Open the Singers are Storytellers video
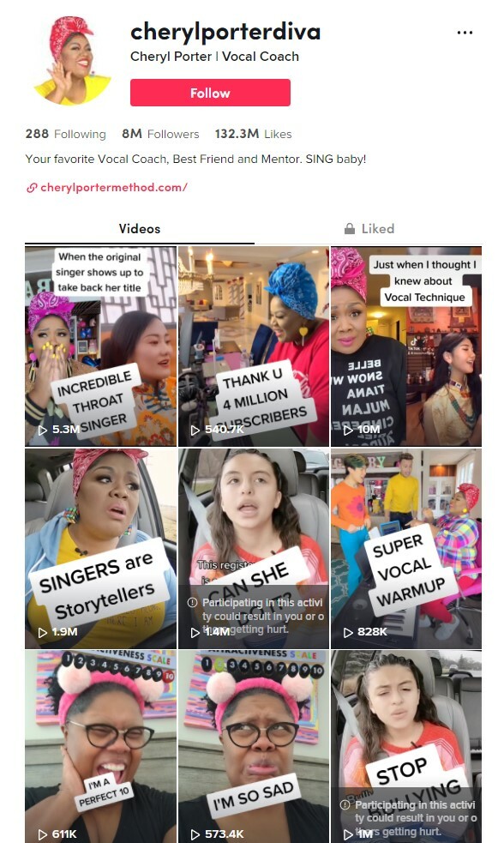 [100, 548]
